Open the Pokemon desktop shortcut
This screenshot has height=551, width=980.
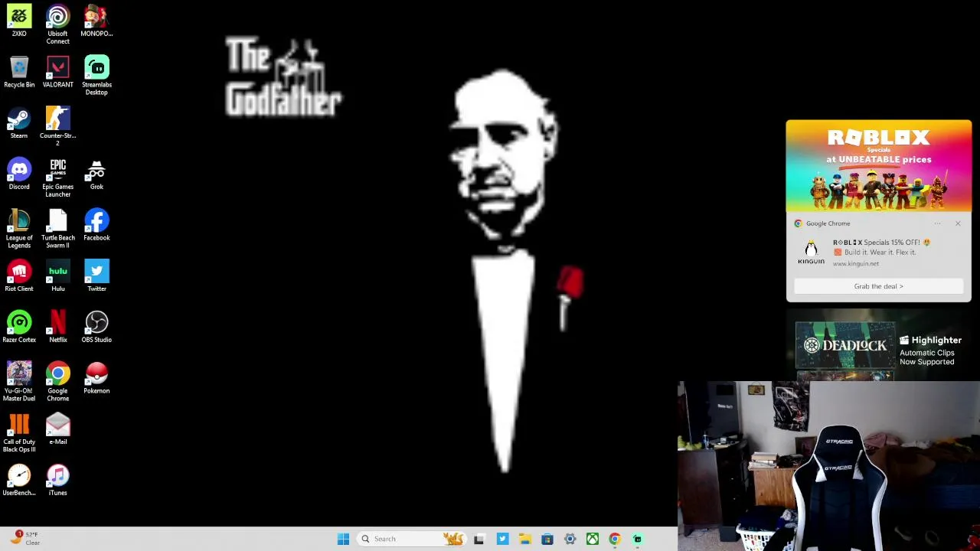point(96,378)
